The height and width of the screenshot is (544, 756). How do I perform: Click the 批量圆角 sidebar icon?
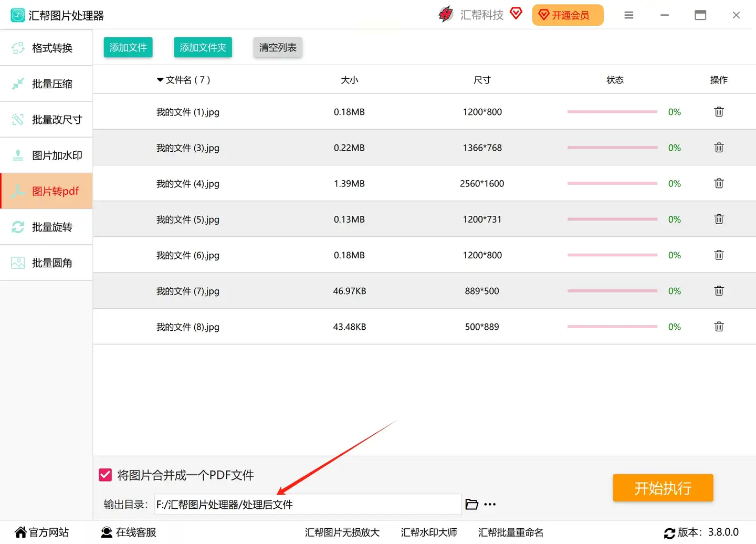[18, 263]
